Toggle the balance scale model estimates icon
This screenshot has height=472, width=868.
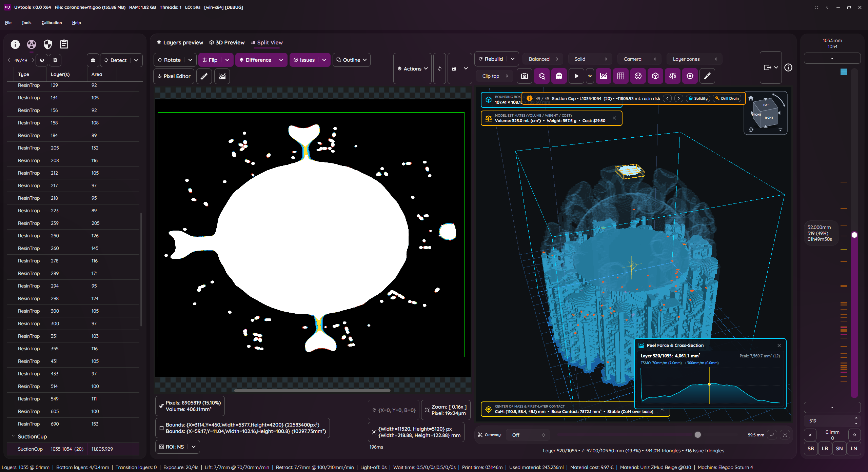tap(673, 76)
